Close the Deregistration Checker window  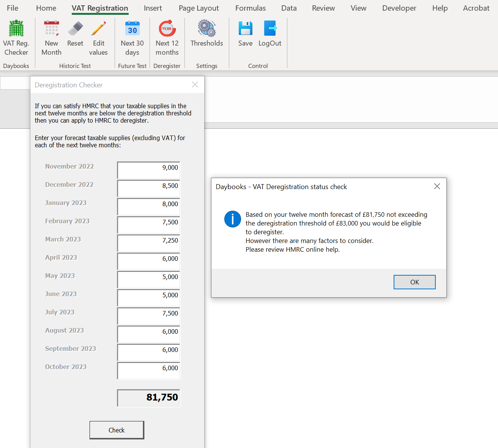(x=195, y=85)
